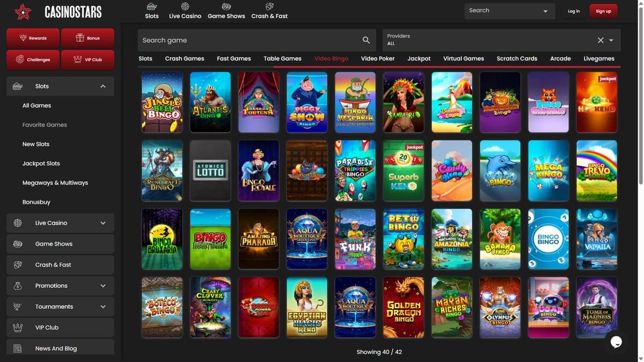
Task: Open Egyptian Magic Keno game thumbnail
Action: [307, 307]
